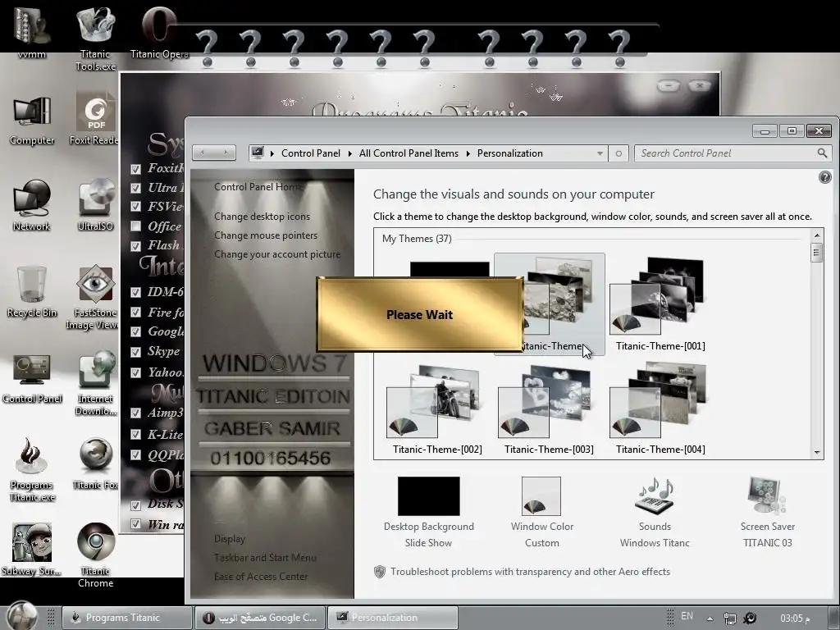840x630 pixels.
Task: Open Troubleshoot problems with transparency link
Action: (531, 572)
